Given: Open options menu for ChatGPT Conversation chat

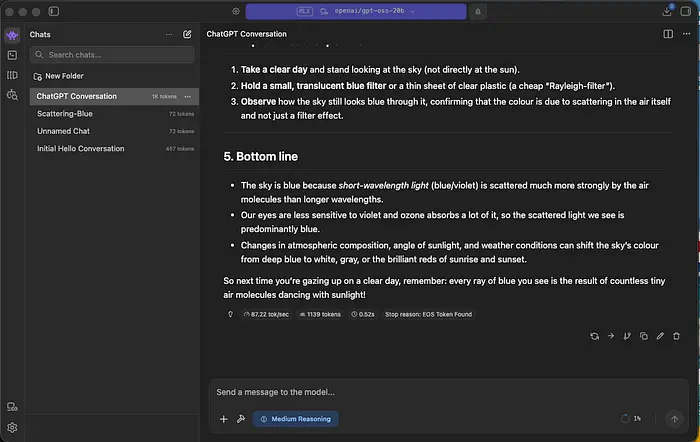Looking at the screenshot, I should 187,97.
